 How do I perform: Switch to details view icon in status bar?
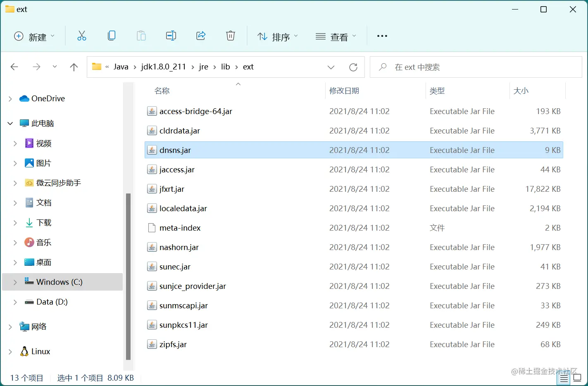tap(564, 378)
